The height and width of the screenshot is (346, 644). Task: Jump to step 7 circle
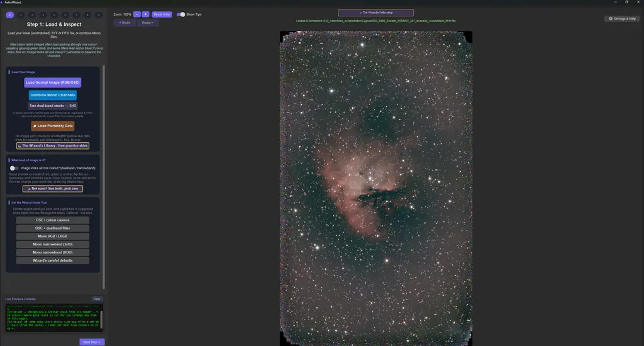tap(76, 15)
